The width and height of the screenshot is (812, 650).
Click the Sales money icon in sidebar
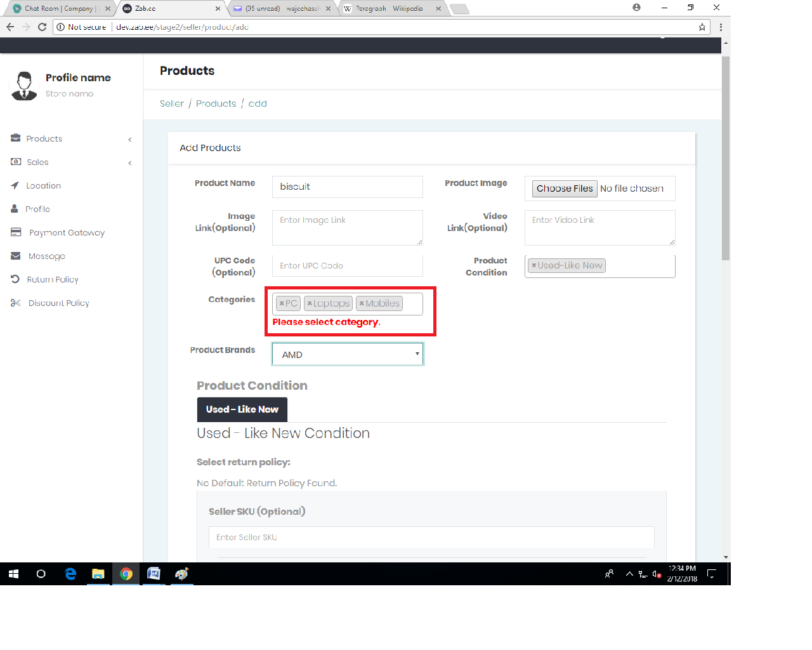(x=16, y=162)
